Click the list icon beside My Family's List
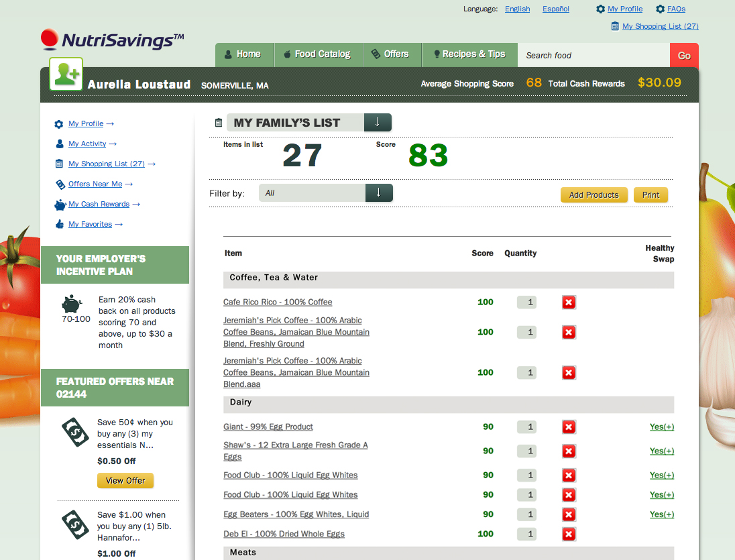735x560 pixels. click(x=219, y=123)
